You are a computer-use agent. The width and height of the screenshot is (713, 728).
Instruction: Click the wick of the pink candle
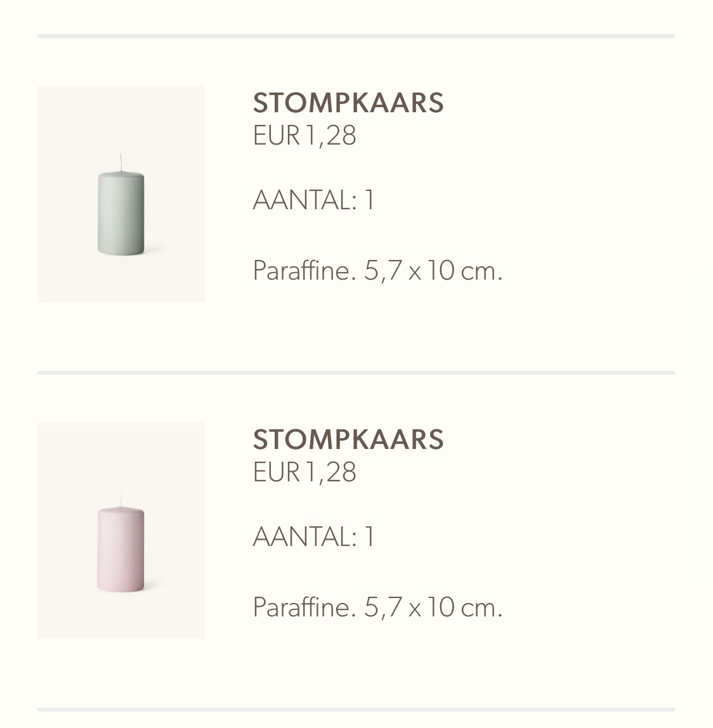click(x=121, y=499)
